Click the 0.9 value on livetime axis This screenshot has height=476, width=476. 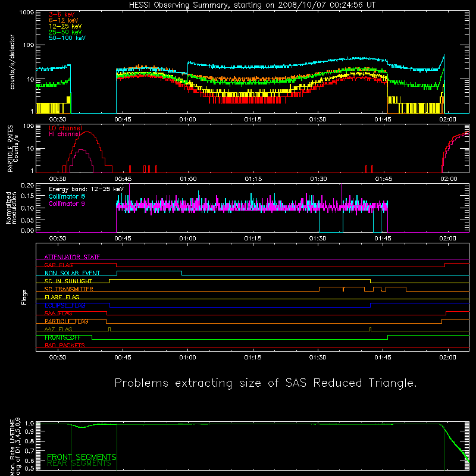(29, 431)
